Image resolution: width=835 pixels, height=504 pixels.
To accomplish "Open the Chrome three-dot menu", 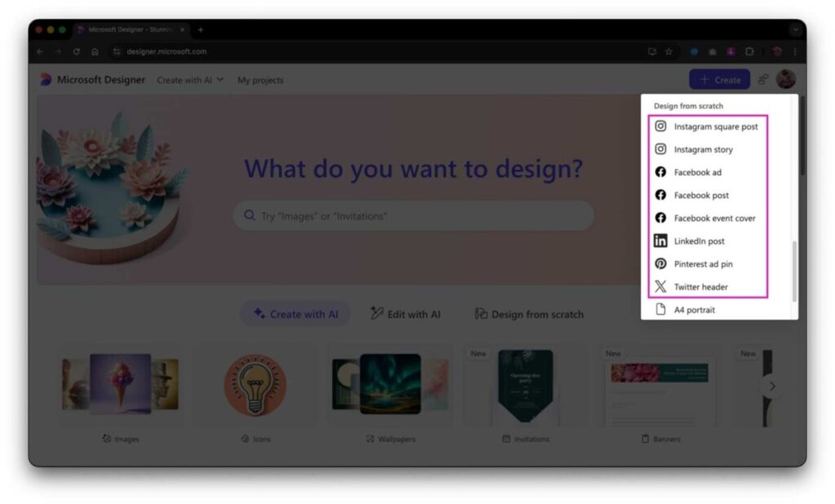I will point(795,51).
